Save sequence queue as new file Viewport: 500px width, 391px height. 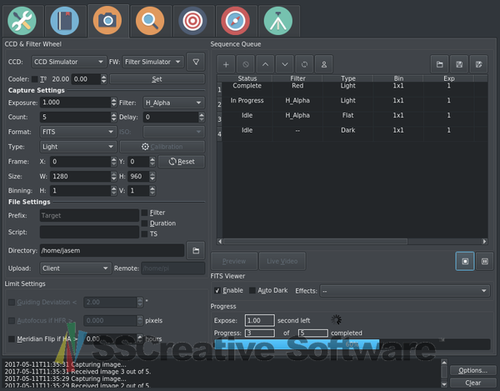(x=479, y=64)
